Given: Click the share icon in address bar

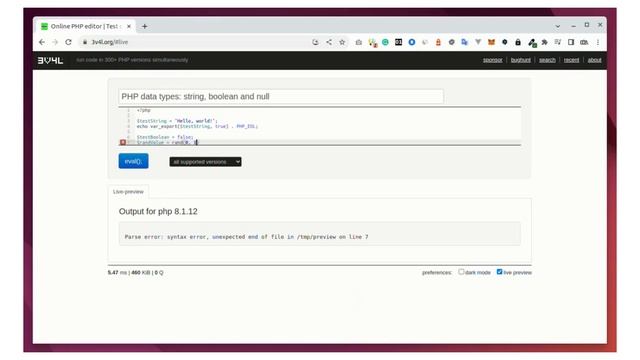Looking at the screenshot, I should pos(329,42).
